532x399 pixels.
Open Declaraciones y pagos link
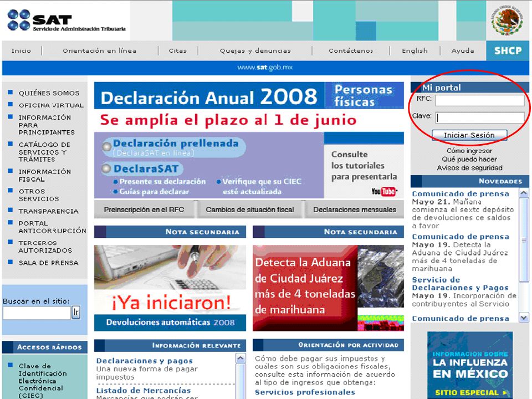pyautogui.click(x=145, y=361)
